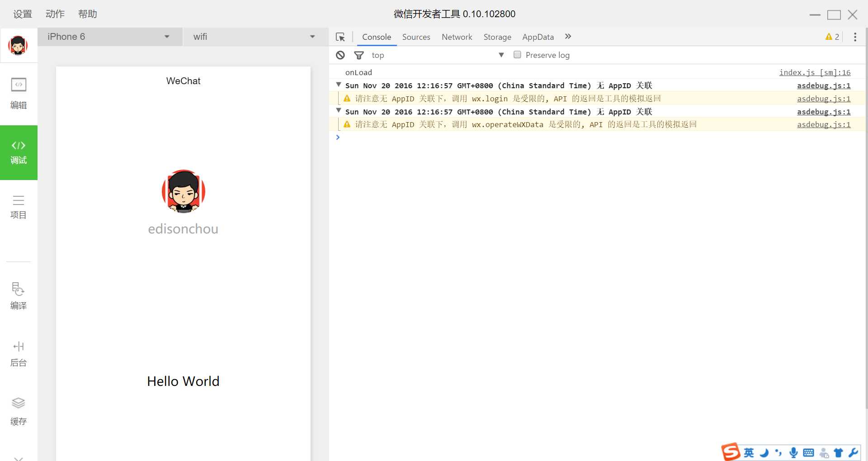Open the index.js [sm]:16 source link
The image size is (868, 461).
(815, 72)
